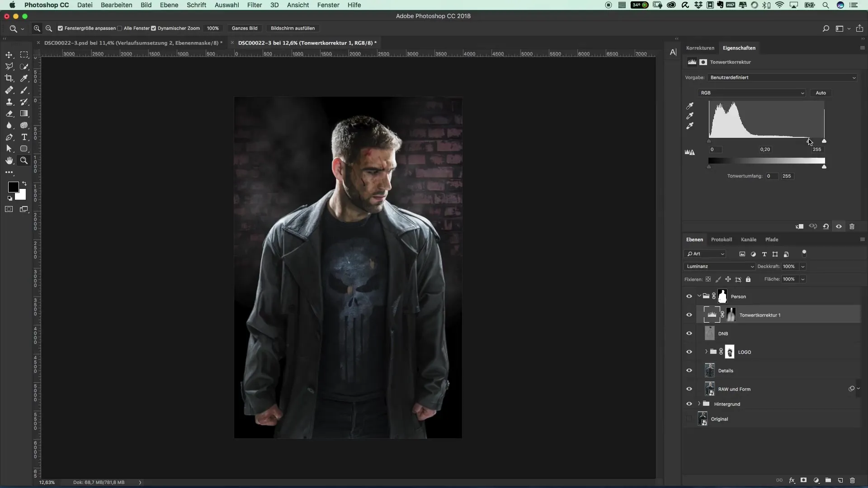Hide the Tonwertkorrektur 1 layer

pyautogui.click(x=689, y=315)
